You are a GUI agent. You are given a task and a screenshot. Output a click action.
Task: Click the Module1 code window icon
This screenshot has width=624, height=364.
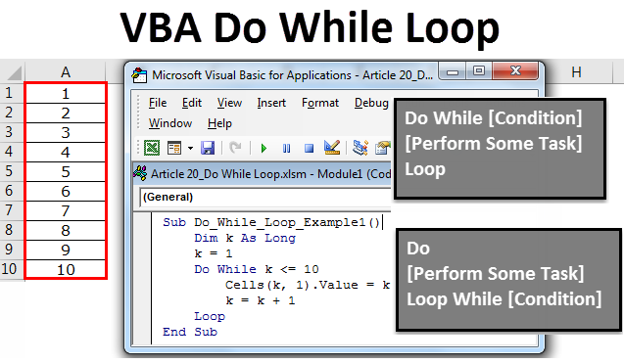140,173
